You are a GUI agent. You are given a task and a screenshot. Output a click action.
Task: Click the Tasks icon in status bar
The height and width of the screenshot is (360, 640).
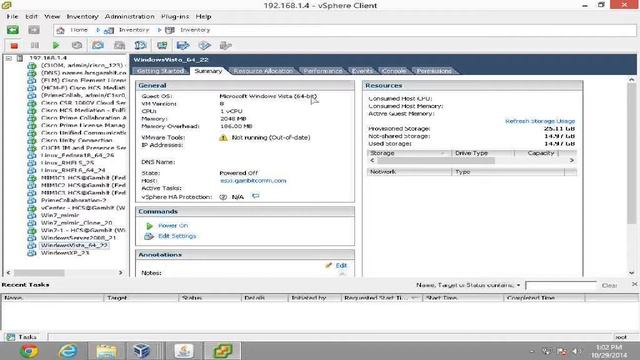11,337
